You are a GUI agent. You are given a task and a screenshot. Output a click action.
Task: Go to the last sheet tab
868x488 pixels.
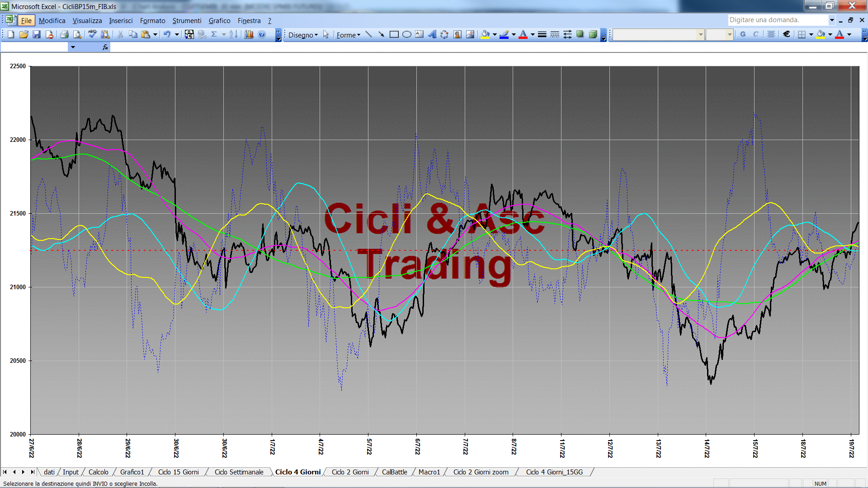32,472
